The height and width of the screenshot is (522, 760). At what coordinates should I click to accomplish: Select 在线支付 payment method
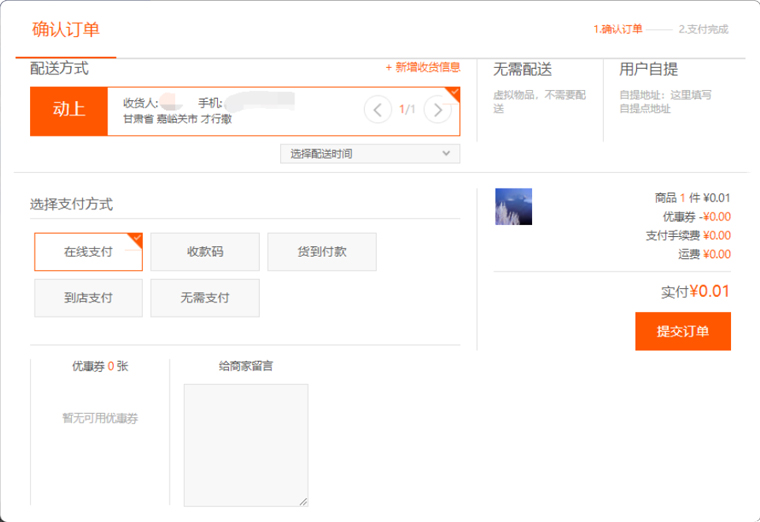89,252
